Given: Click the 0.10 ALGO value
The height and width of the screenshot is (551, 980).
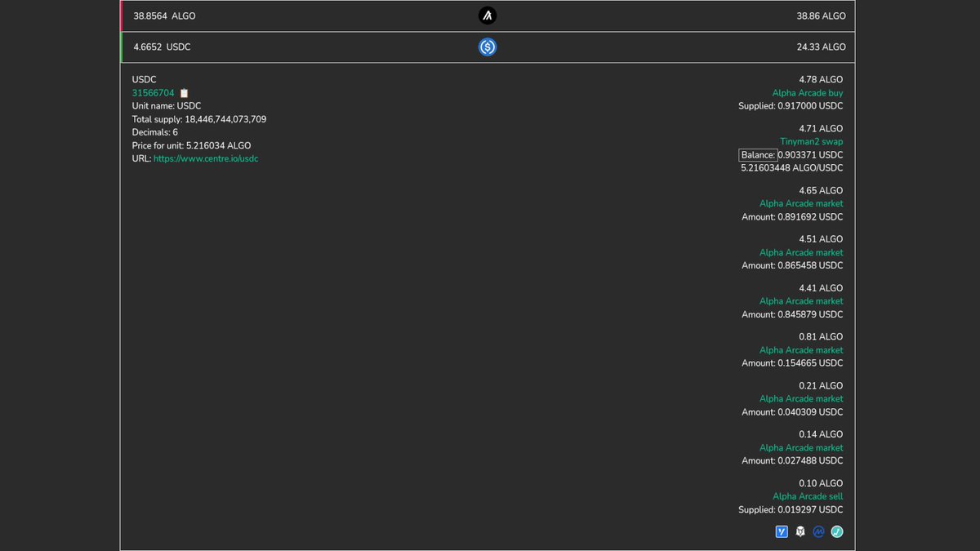Looking at the screenshot, I should tap(821, 483).
